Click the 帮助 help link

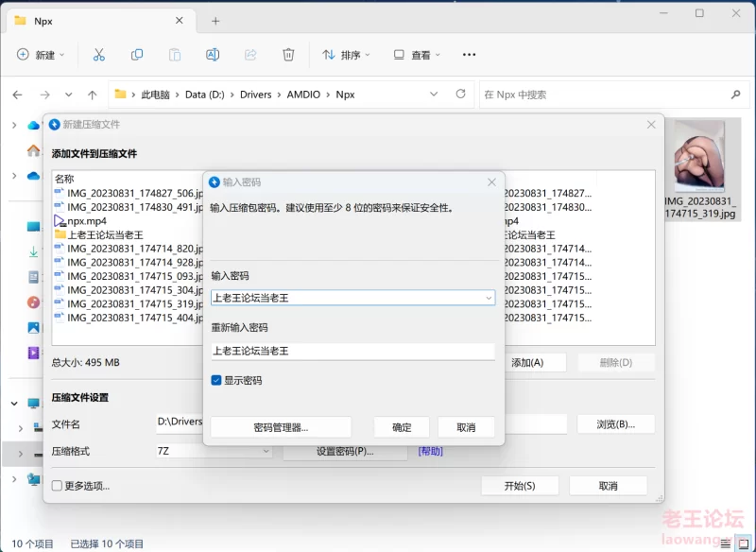click(430, 452)
